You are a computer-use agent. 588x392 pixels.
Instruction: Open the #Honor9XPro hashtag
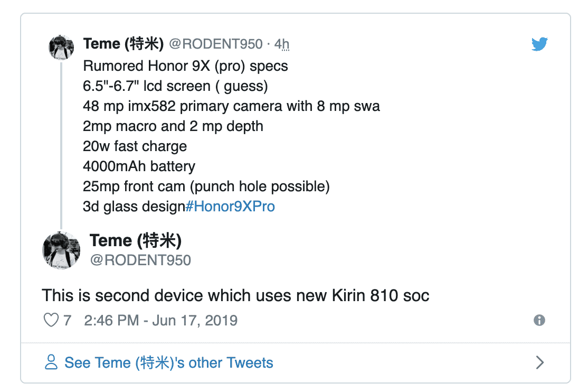[x=230, y=206]
